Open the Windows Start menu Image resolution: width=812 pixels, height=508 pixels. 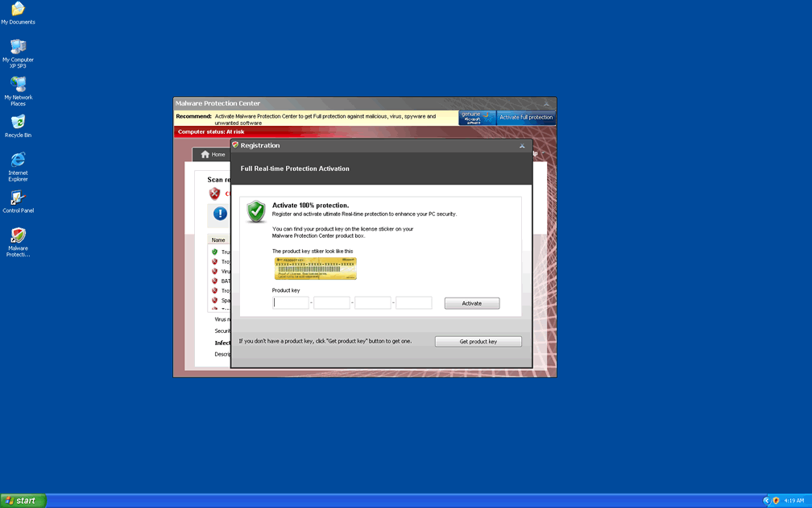click(23, 501)
